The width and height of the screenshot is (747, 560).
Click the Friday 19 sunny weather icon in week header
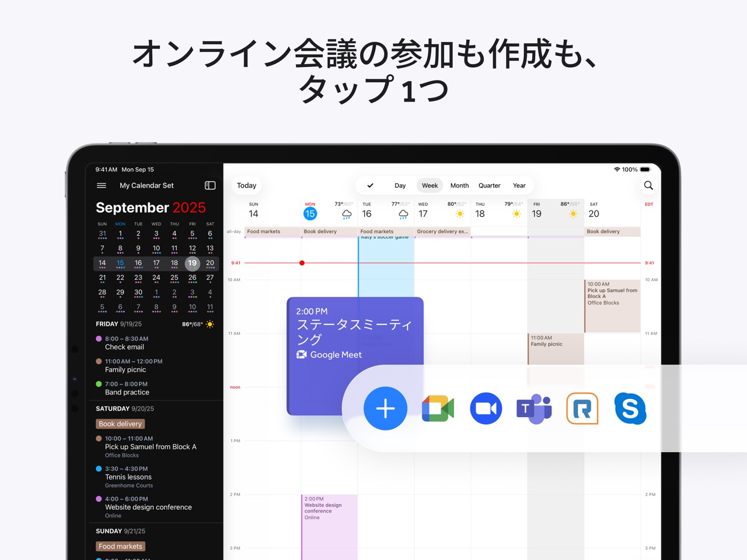pyautogui.click(x=573, y=214)
